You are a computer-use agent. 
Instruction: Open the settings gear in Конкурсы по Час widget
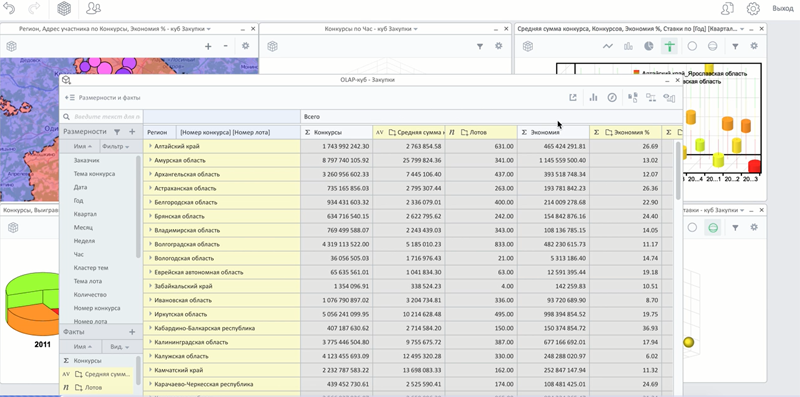pos(499,46)
